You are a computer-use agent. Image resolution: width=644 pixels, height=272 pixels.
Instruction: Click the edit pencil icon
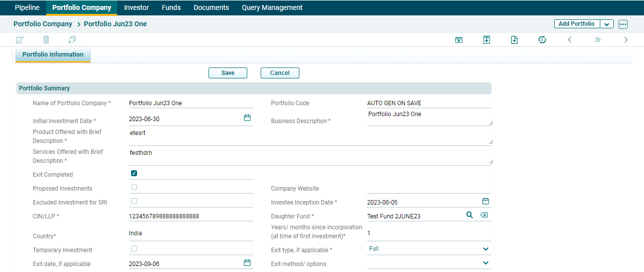click(x=20, y=40)
